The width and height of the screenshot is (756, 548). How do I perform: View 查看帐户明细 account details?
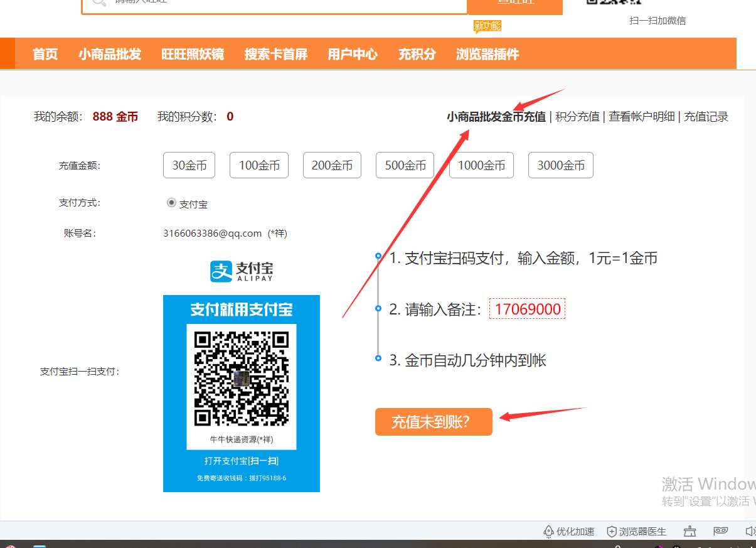(x=642, y=117)
